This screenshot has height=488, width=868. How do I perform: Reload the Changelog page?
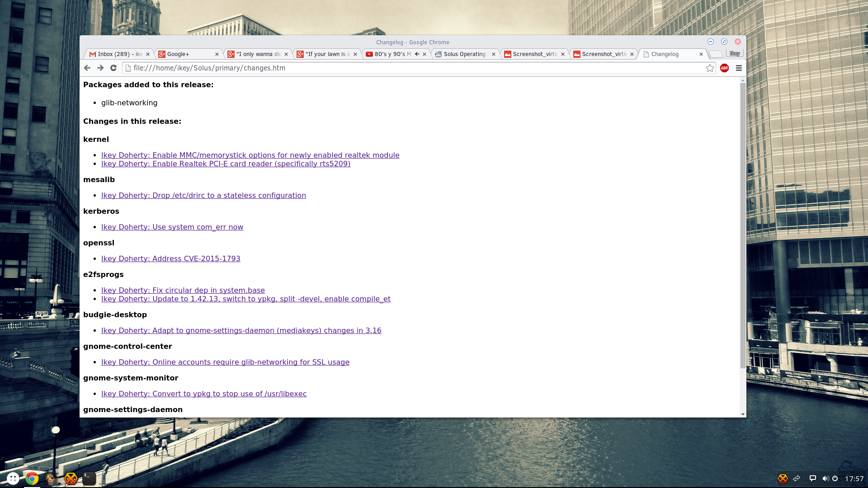113,68
